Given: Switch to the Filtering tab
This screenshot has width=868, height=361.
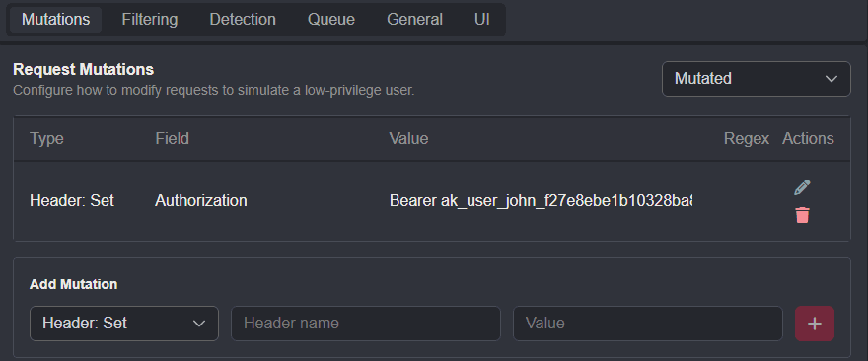Looking at the screenshot, I should pos(150,20).
